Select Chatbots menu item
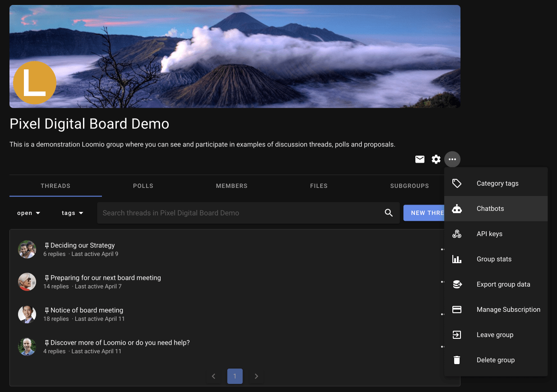 point(496,209)
